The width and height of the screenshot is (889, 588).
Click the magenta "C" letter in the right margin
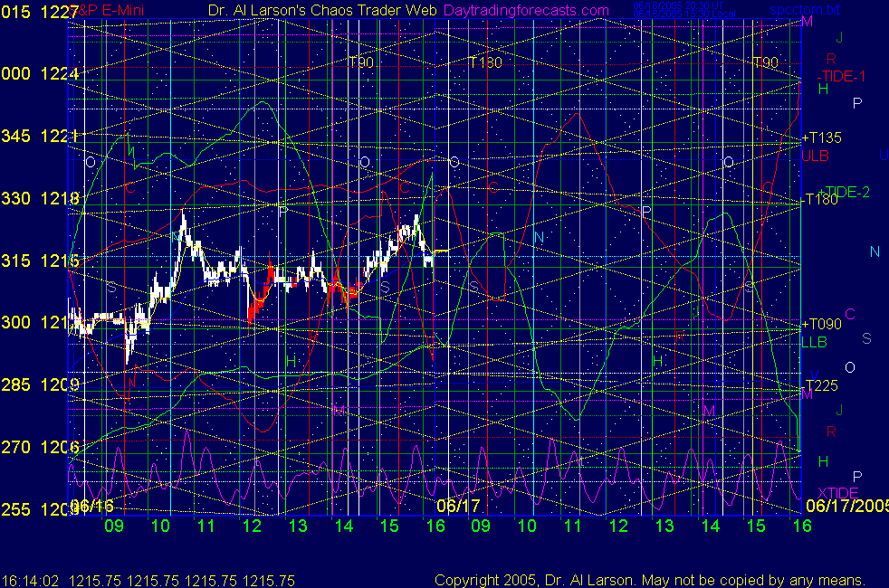(x=850, y=314)
